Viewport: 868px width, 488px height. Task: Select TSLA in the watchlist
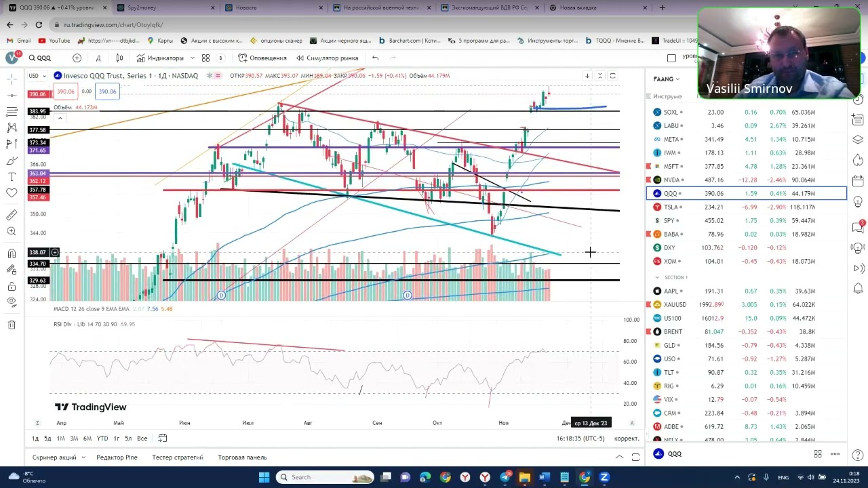746,207
